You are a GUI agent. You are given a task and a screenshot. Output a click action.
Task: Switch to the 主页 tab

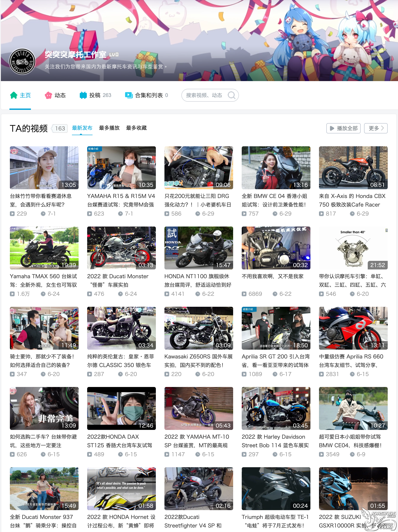coord(20,95)
